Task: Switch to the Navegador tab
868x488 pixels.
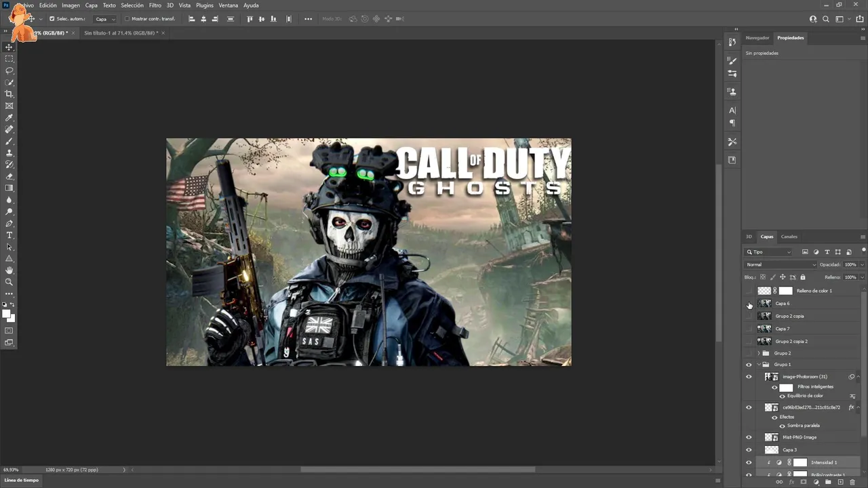Action: click(757, 38)
